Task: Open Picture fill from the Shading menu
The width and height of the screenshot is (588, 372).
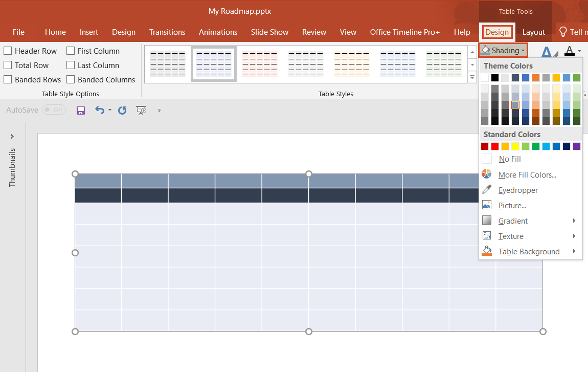Action: [x=511, y=205]
